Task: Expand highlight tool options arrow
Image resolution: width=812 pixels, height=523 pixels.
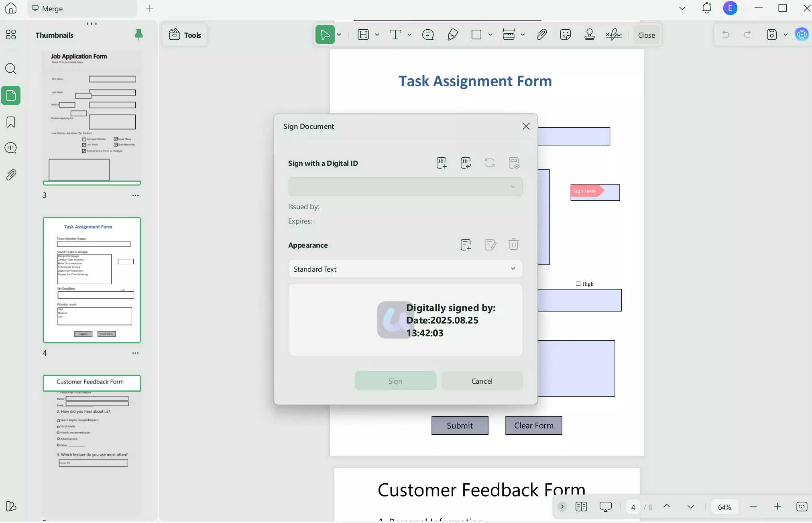Action: 377,35
